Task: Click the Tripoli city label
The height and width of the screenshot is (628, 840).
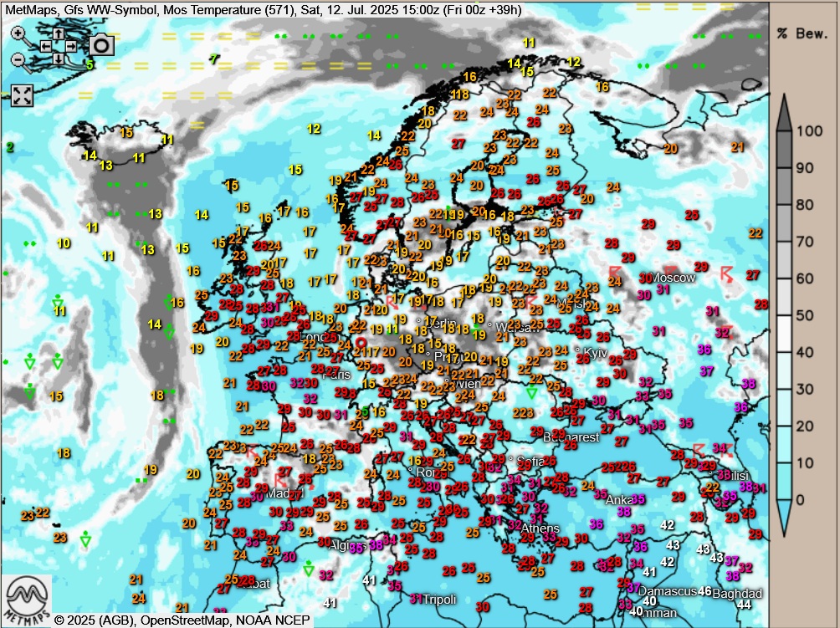Action: pos(440,599)
